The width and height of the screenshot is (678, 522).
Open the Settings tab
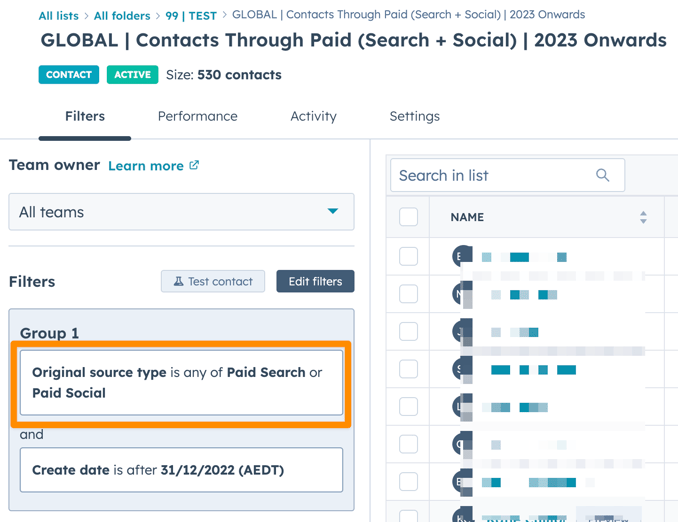click(415, 116)
